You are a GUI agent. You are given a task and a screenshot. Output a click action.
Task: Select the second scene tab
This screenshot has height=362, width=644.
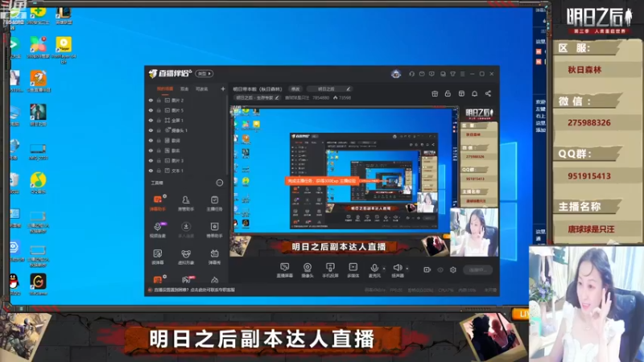tap(184, 88)
